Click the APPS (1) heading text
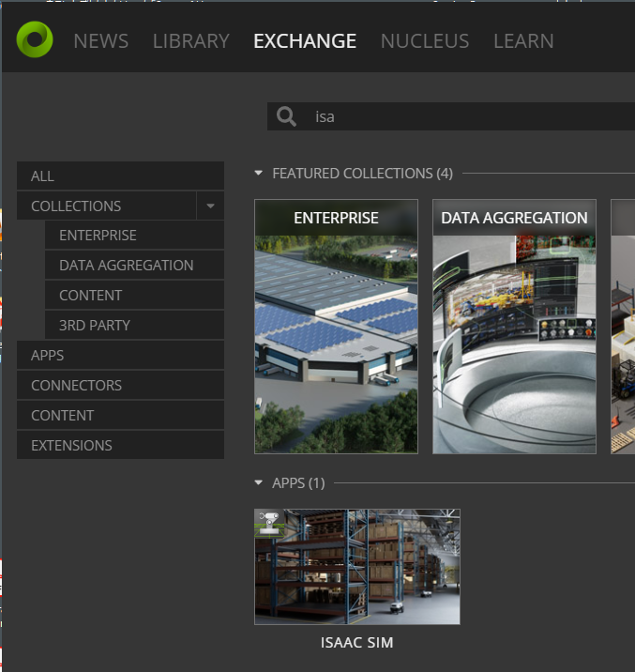635x672 pixels. pyautogui.click(x=298, y=483)
